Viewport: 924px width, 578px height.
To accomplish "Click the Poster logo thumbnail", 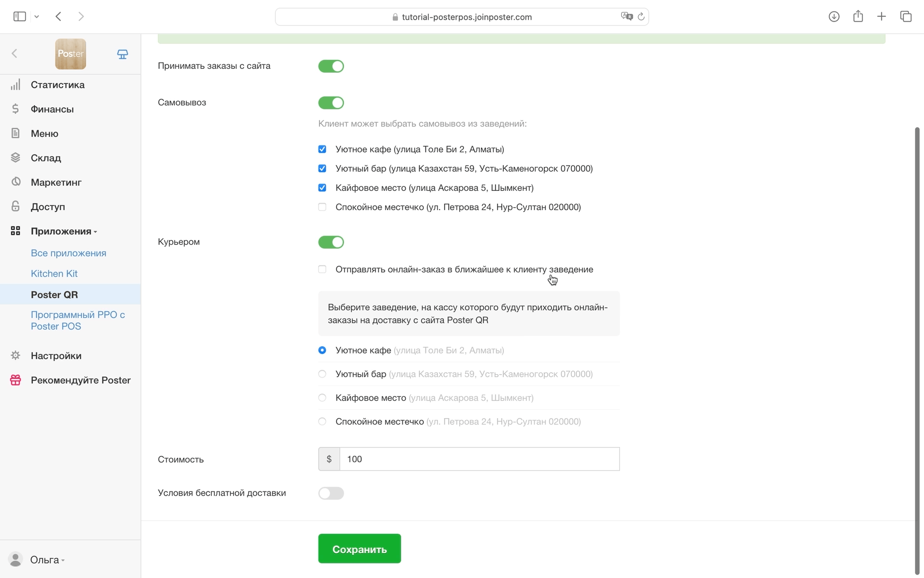I will [x=71, y=54].
